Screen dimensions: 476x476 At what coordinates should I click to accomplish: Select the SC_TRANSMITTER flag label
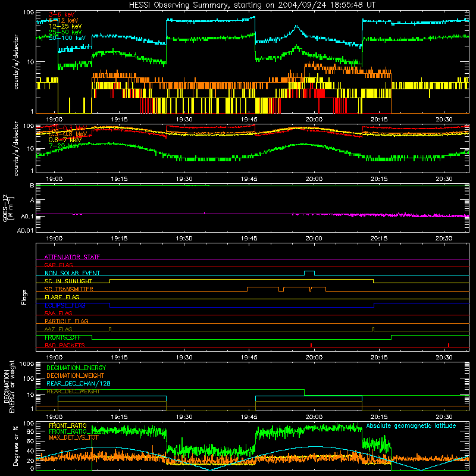click(68, 289)
